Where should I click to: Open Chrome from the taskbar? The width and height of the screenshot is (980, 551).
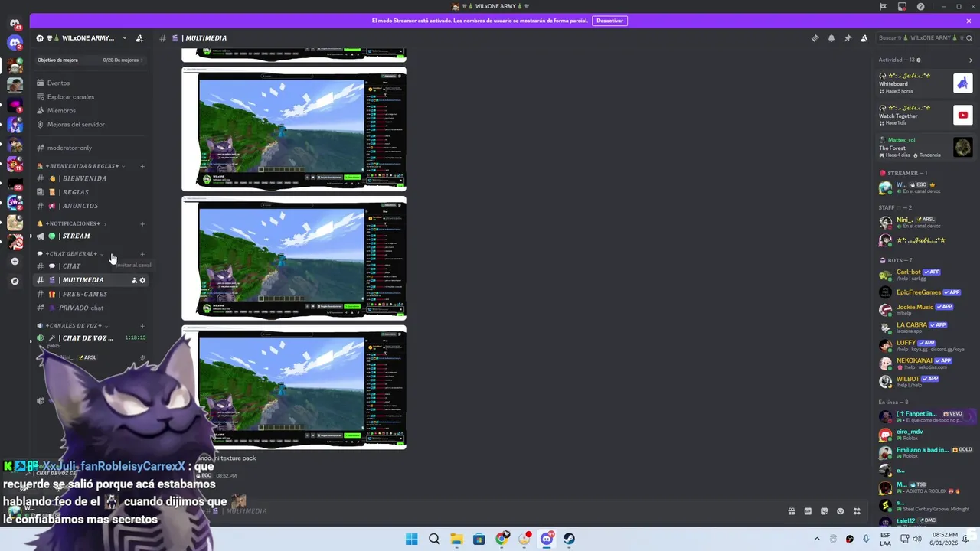point(501,539)
